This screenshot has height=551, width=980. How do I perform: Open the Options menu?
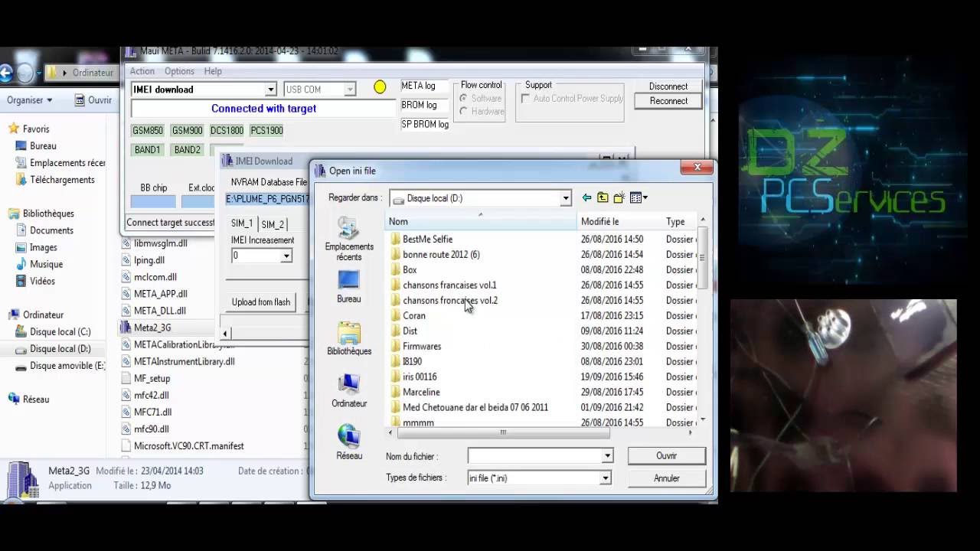(179, 71)
